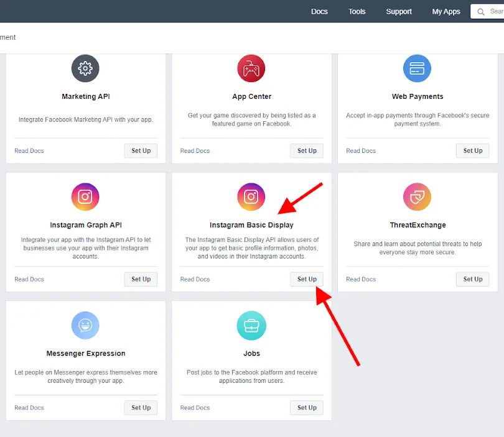Image resolution: width=504 pixels, height=437 pixels.
Task: Click the 'Integrate Facebook Marketing API' description
Action: pos(86,119)
